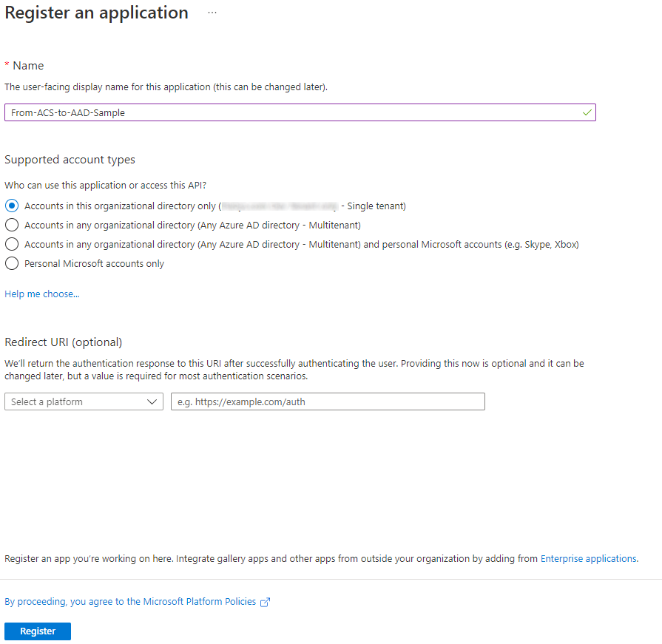Open the "Enterprise applications" link
The image size is (662, 644).
pyautogui.click(x=588, y=559)
